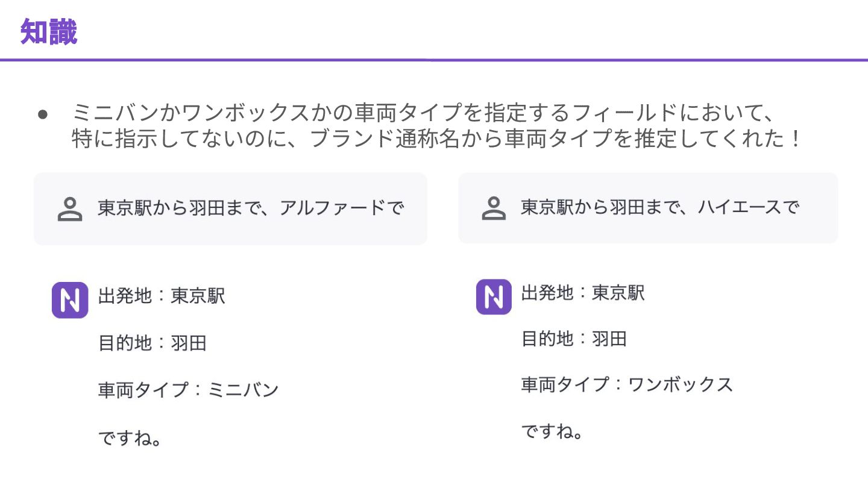Click the purple N avatar above ミニバン reply
Screen dimensions: 868x488
(x=70, y=299)
